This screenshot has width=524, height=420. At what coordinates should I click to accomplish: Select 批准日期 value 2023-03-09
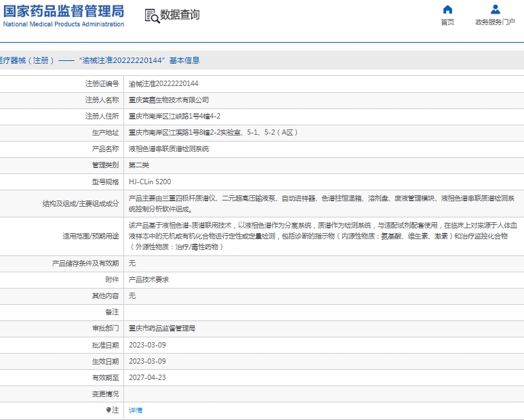pos(147,345)
